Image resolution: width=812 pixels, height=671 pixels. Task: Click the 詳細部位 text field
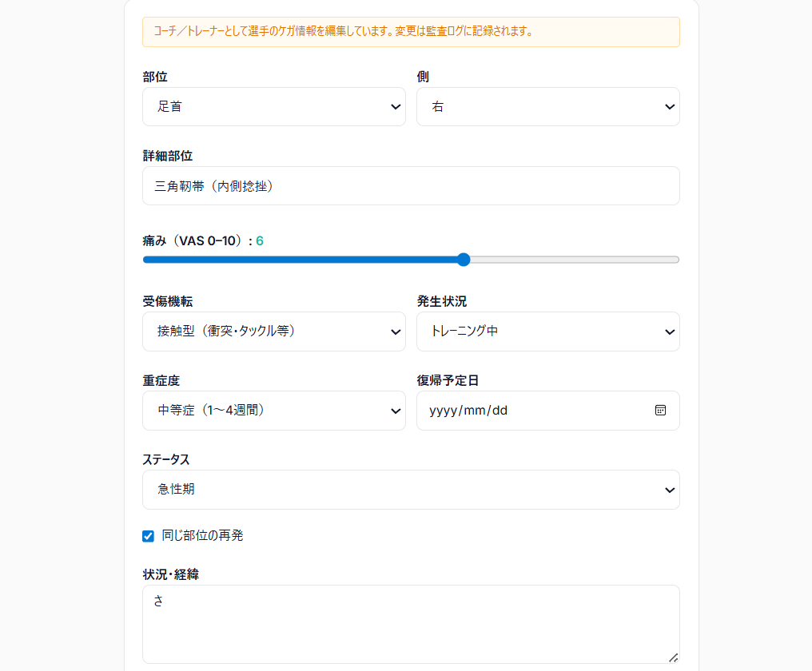click(x=411, y=186)
